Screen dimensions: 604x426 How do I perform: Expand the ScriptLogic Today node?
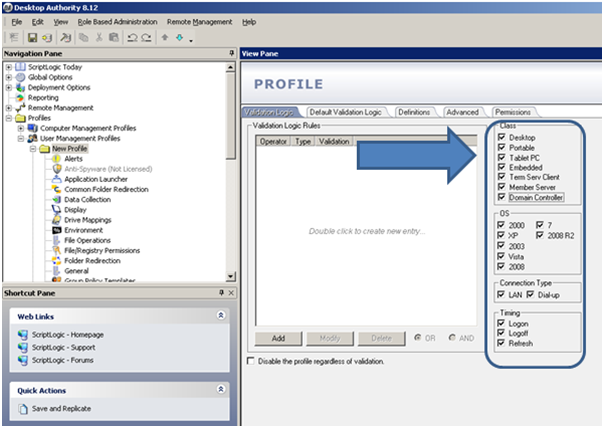[9, 67]
